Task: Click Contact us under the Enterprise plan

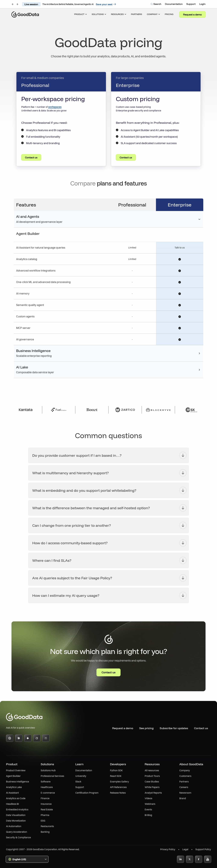Action: (126, 158)
